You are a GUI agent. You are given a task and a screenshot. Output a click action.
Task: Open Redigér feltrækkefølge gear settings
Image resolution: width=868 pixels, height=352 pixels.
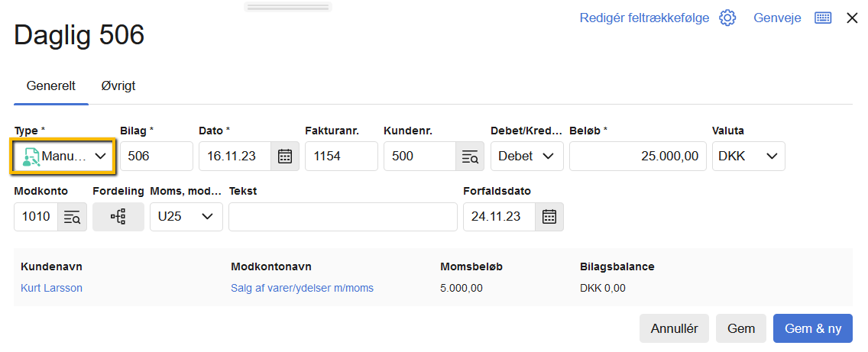point(727,18)
